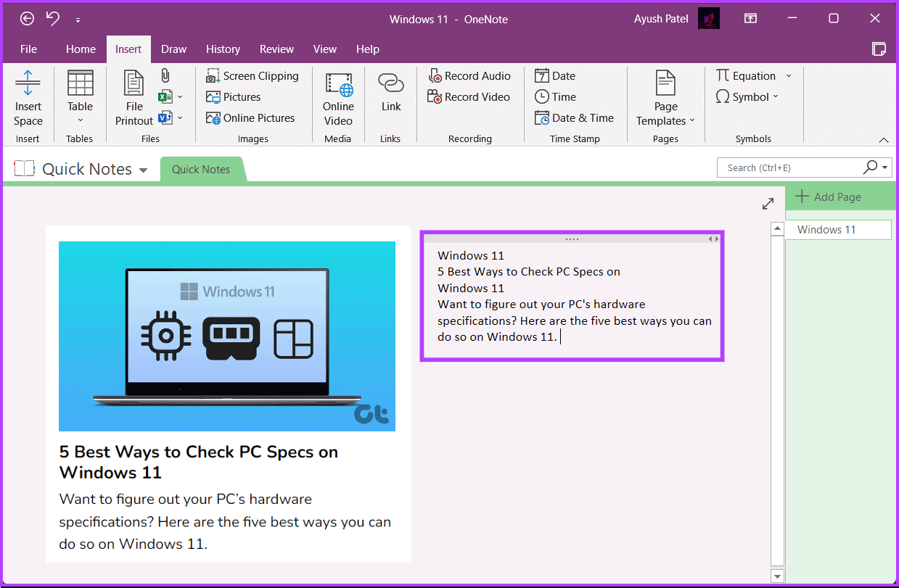The width and height of the screenshot is (899, 588).
Task: Click the Equation button
Action: [x=746, y=76]
